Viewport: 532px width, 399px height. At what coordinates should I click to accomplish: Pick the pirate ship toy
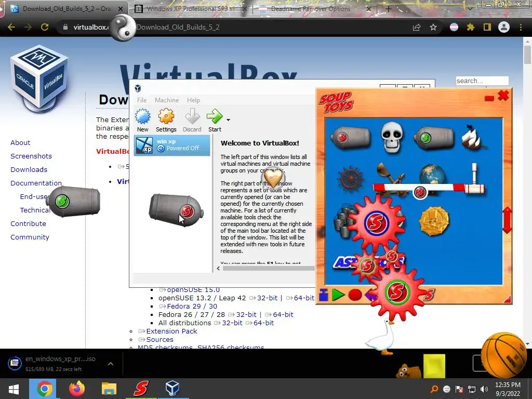click(x=473, y=137)
